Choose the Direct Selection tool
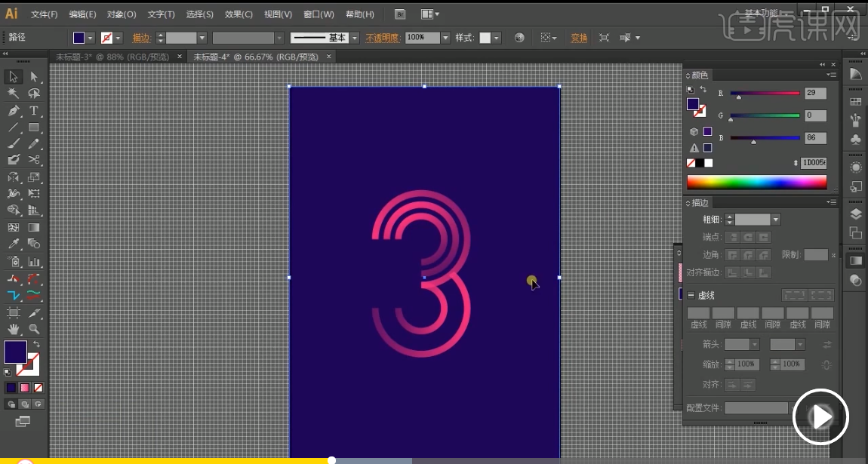 click(x=34, y=76)
